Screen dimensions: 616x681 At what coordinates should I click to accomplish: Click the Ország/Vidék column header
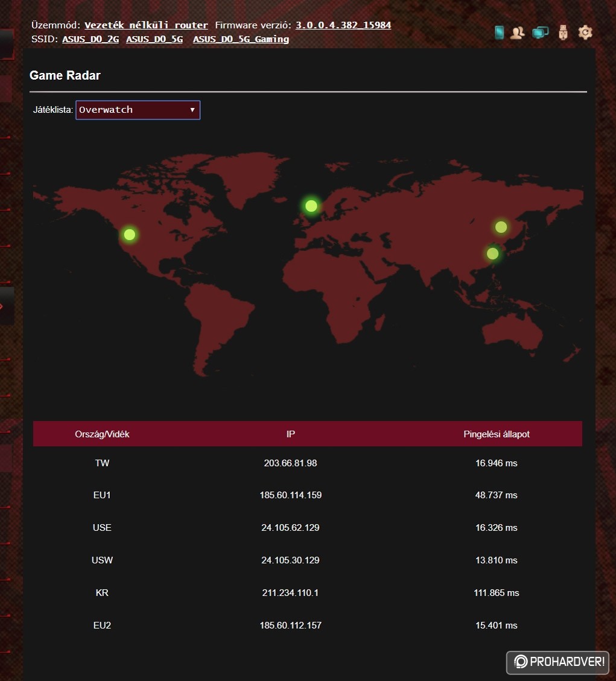pos(102,434)
